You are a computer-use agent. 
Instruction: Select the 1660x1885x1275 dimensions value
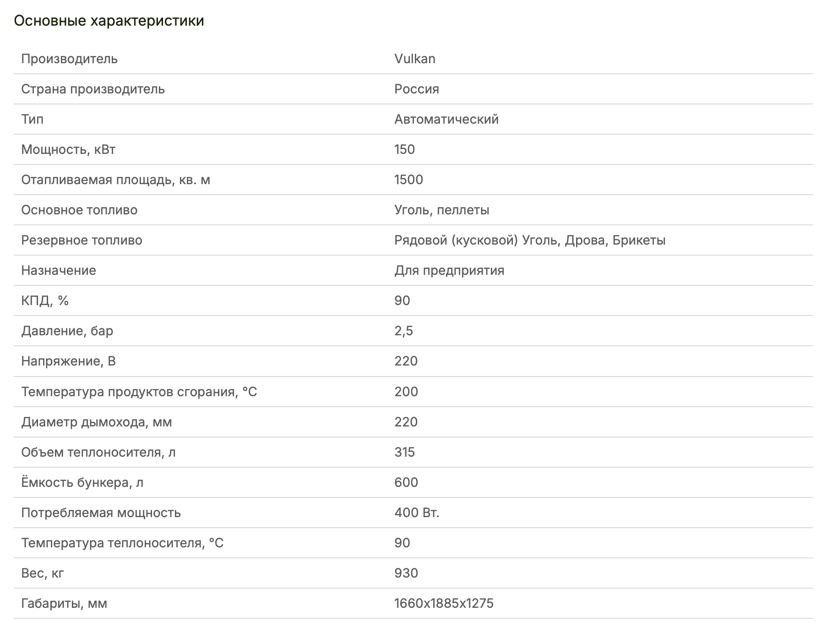tap(443, 603)
